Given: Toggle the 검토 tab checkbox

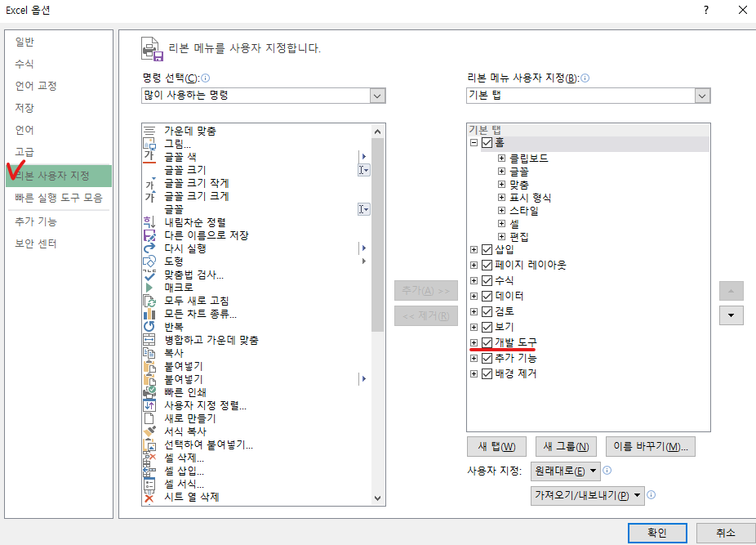Looking at the screenshot, I should point(487,311).
